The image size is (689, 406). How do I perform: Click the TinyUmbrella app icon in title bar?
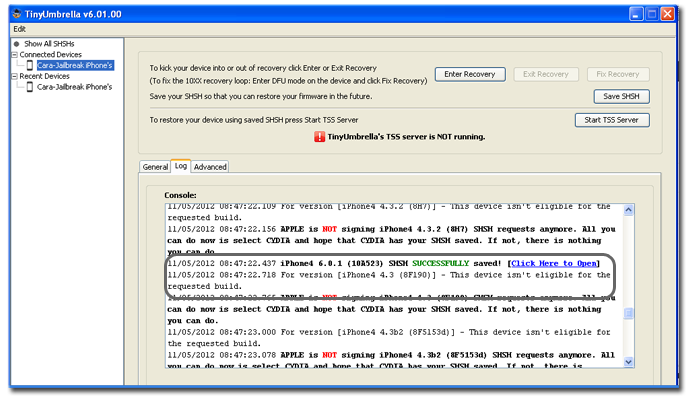(17, 14)
